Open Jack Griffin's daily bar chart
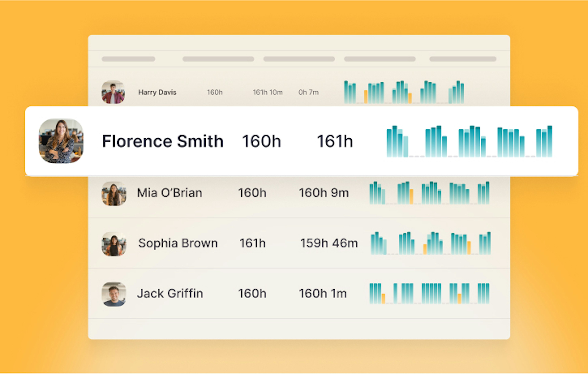 point(429,293)
